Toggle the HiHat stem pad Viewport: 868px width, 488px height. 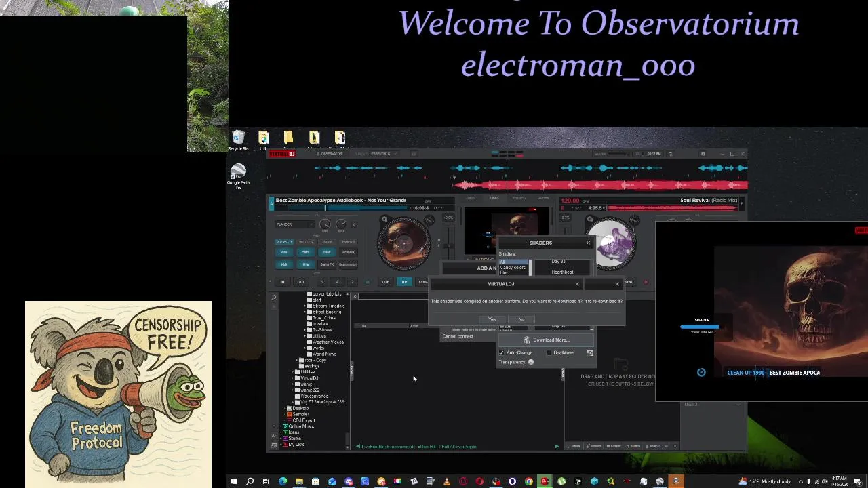pyautogui.click(x=306, y=264)
